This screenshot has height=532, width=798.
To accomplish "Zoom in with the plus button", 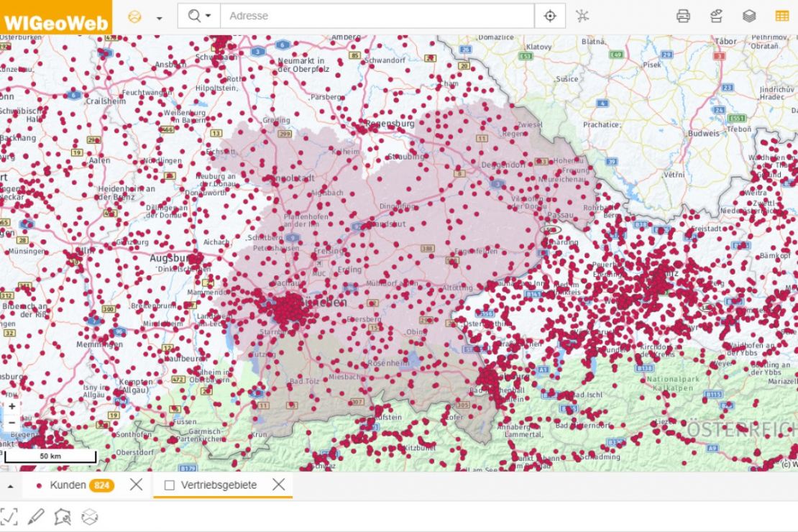I will (12, 406).
